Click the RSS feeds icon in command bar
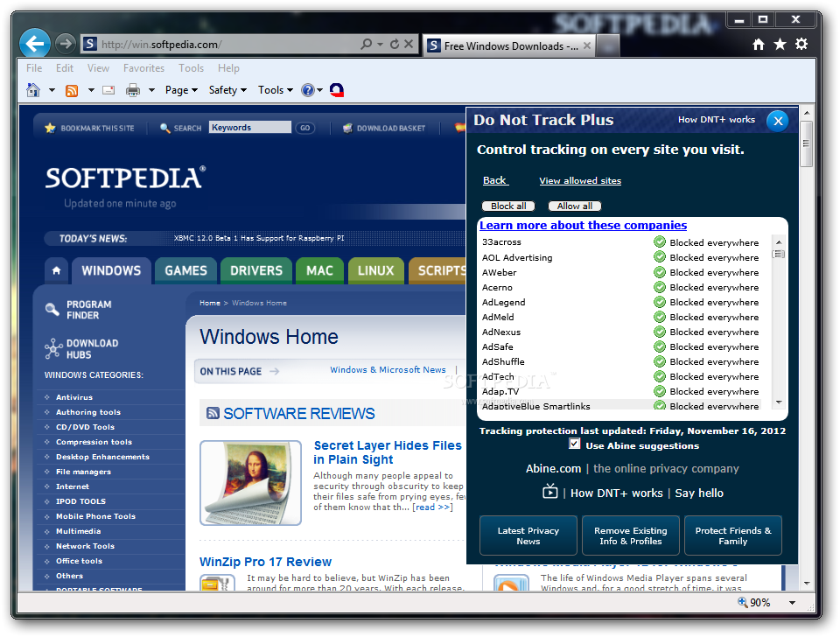The height and width of the screenshot is (637, 840). (x=72, y=90)
